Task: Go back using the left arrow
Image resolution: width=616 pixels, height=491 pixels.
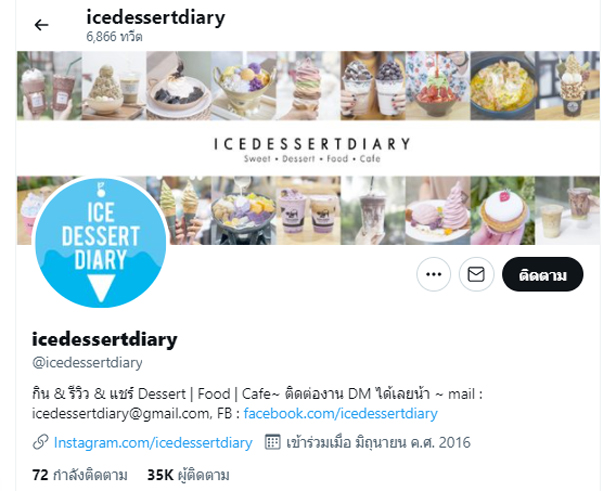Action: [x=41, y=25]
